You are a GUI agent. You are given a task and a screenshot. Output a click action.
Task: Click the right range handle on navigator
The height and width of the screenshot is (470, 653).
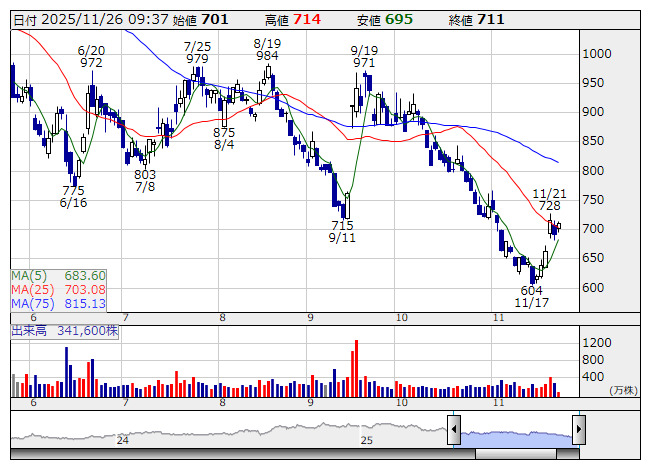[579, 430]
